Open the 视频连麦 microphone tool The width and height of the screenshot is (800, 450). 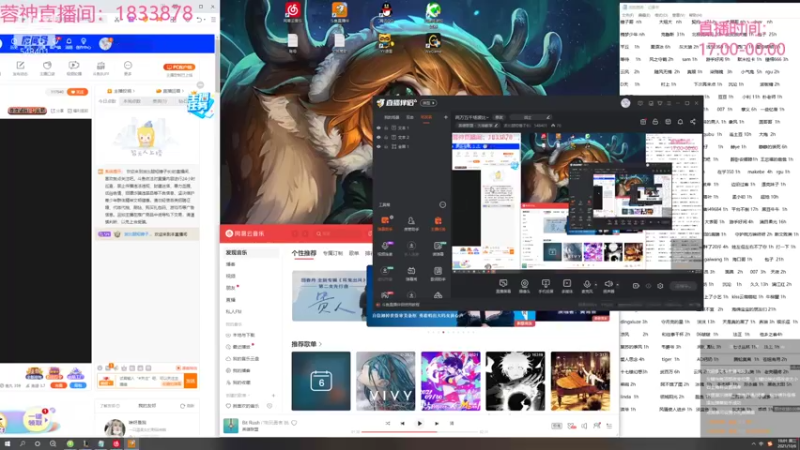click(385, 248)
